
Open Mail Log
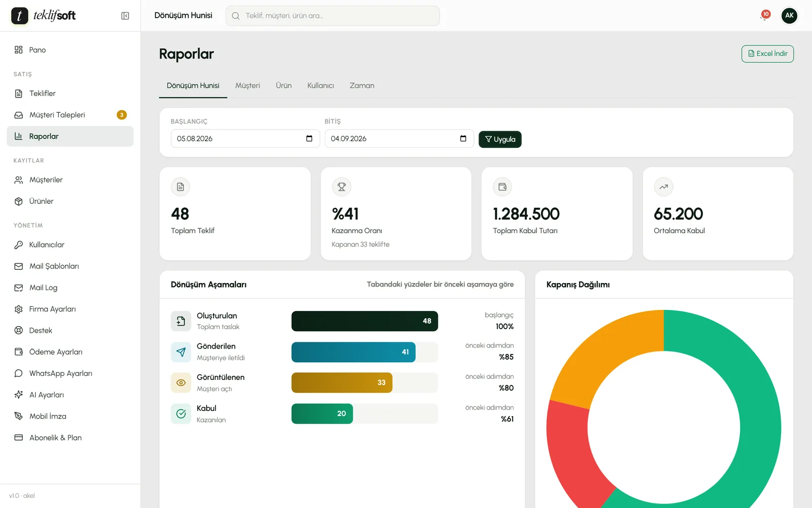70,288
